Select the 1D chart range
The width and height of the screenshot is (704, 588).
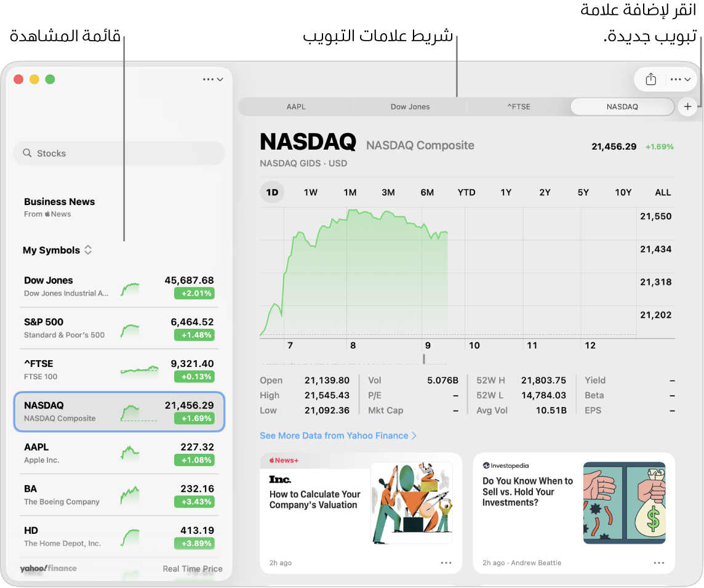[x=272, y=192]
